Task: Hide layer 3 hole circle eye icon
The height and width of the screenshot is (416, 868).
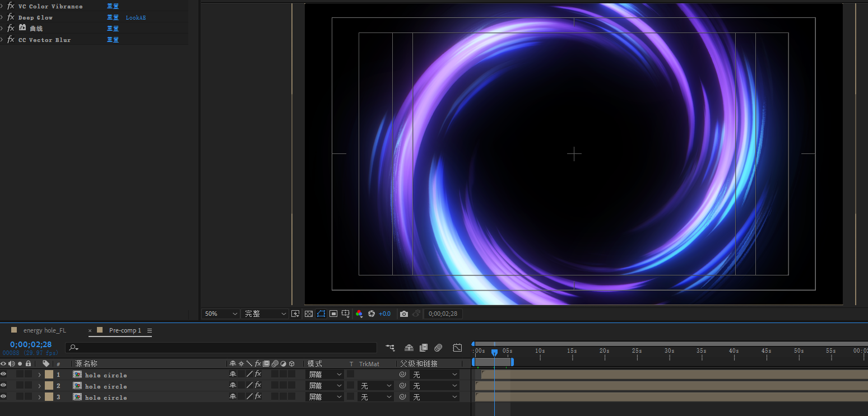Action: (3, 397)
